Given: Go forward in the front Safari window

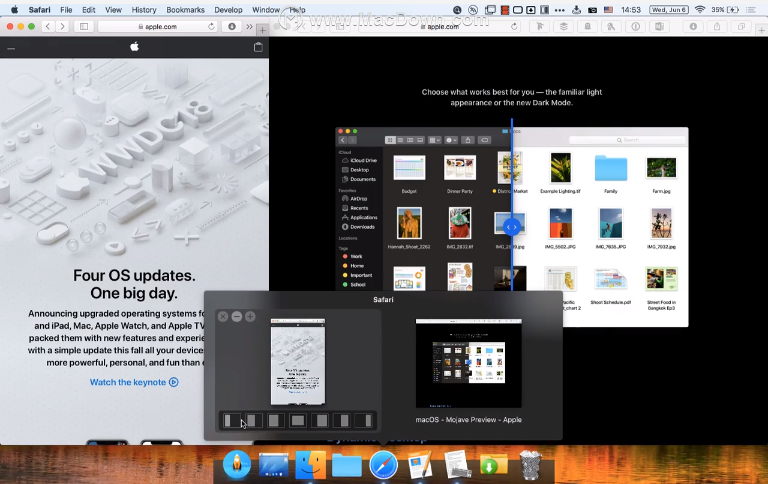Looking at the screenshot, I should point(62,26).
